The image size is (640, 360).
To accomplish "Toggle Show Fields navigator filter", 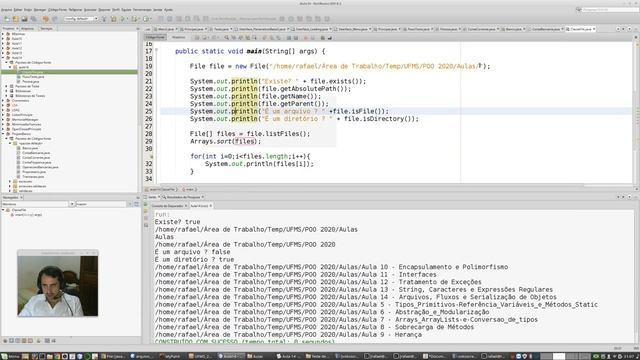I will [x=11, y=340].
